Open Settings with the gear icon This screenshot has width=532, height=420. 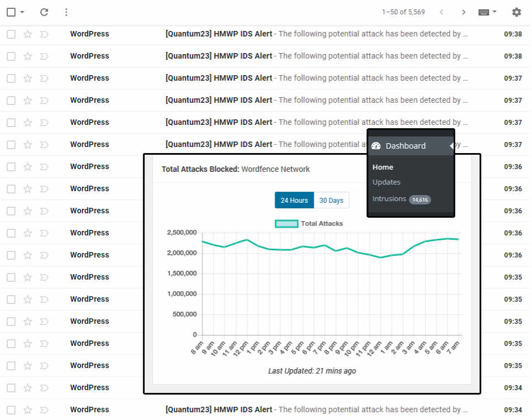[517, 12]
